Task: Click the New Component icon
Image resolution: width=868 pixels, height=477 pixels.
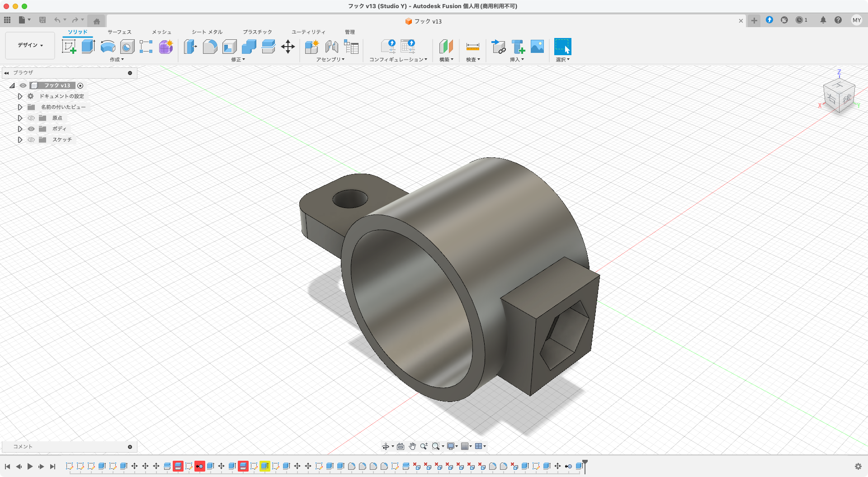Action: [311, 47]
